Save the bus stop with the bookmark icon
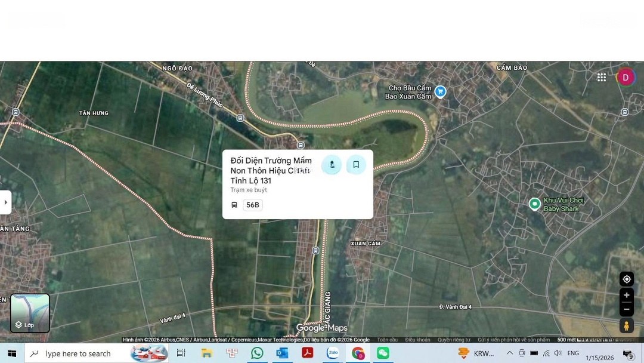The width and height of the screenshot is (644, 363). point(356,165)
